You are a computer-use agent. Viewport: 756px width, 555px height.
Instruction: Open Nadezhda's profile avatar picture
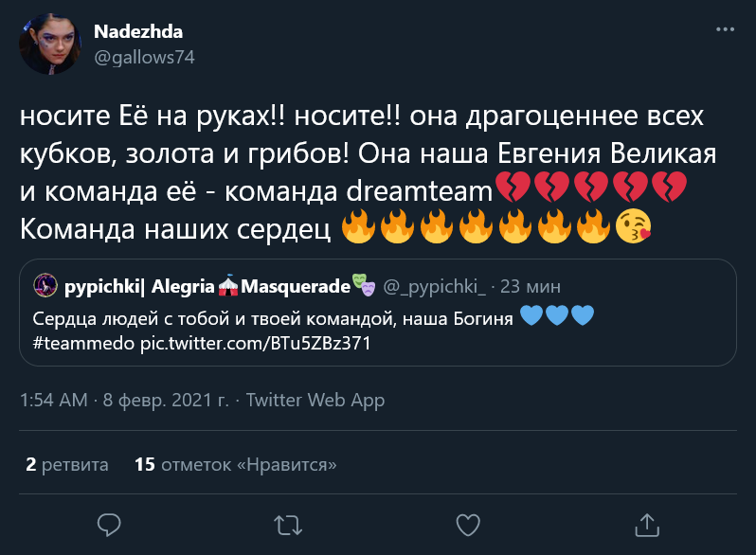click(51, 44)
